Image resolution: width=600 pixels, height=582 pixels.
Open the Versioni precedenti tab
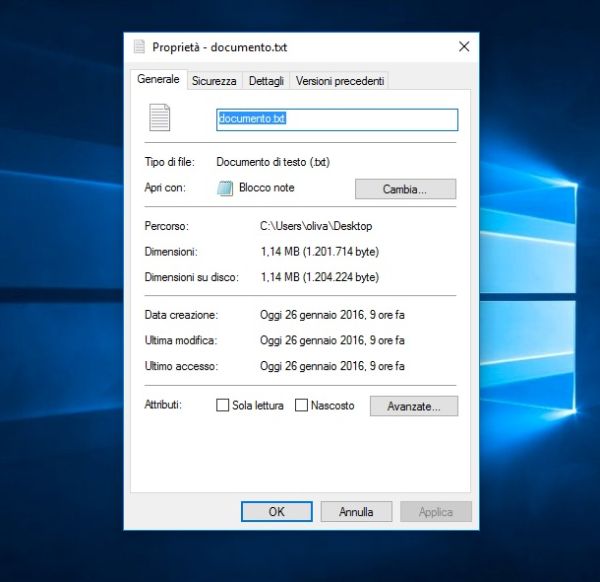340,81
